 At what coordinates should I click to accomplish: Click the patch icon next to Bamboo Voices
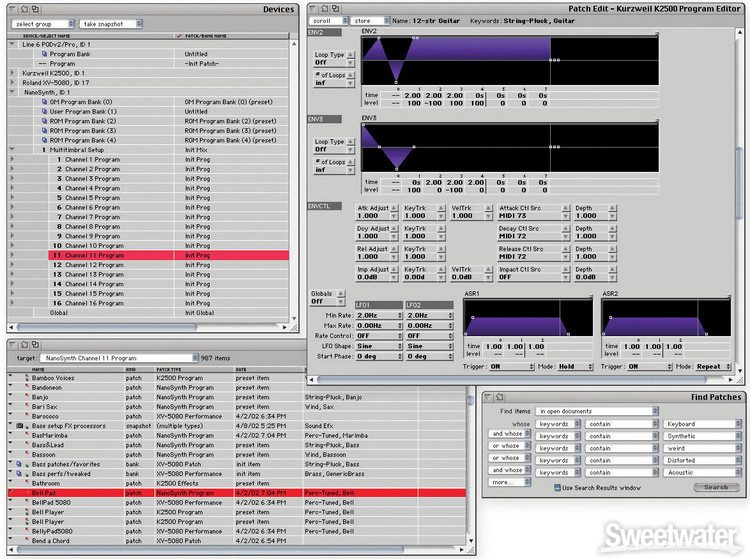tap(28, 378)
